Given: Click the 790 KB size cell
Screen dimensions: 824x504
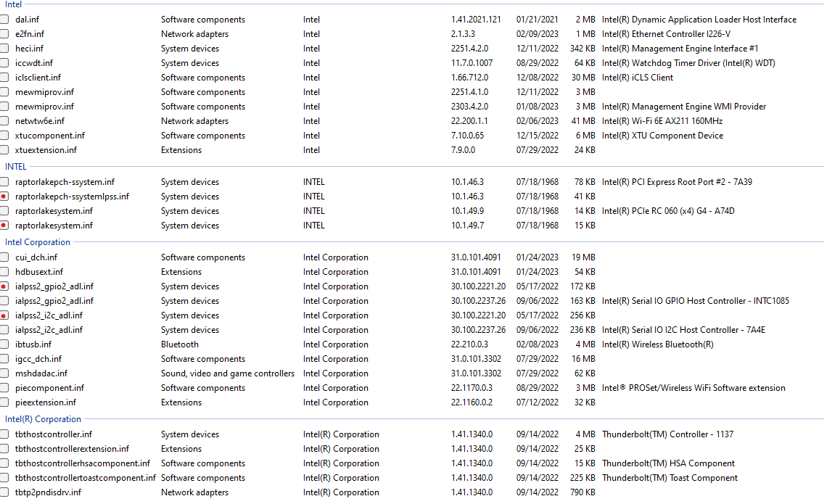Looking at the screenshot, I should 582,492.
